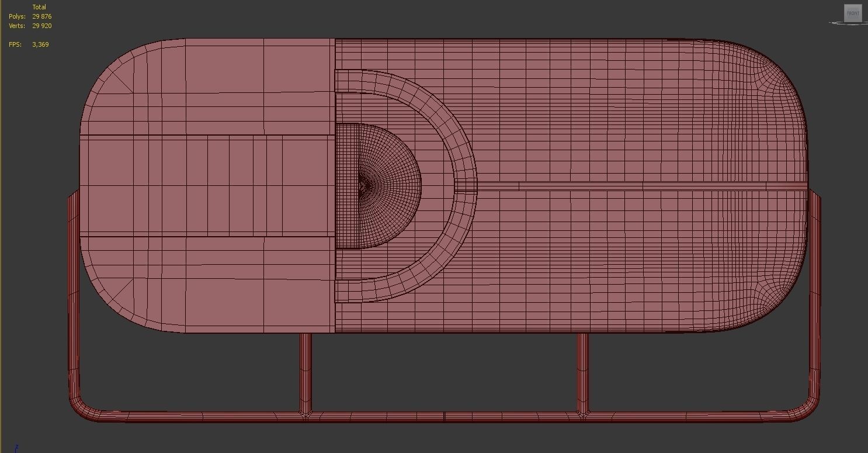Select the bottom horizontal tube of the frame
The image size is (868, 453).
tap(444, 416)
